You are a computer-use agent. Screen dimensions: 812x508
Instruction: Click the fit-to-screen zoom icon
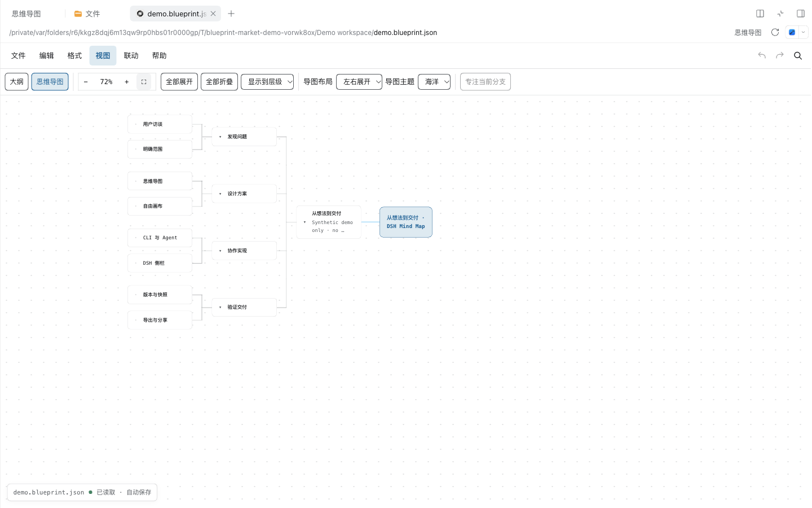point(144,82)
